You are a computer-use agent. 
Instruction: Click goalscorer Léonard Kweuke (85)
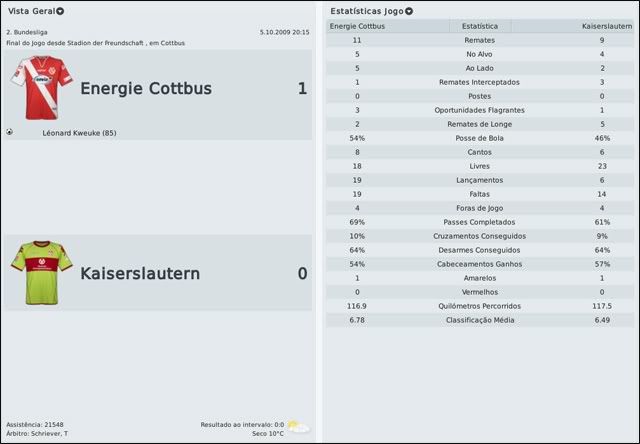(x=80, y=133)
